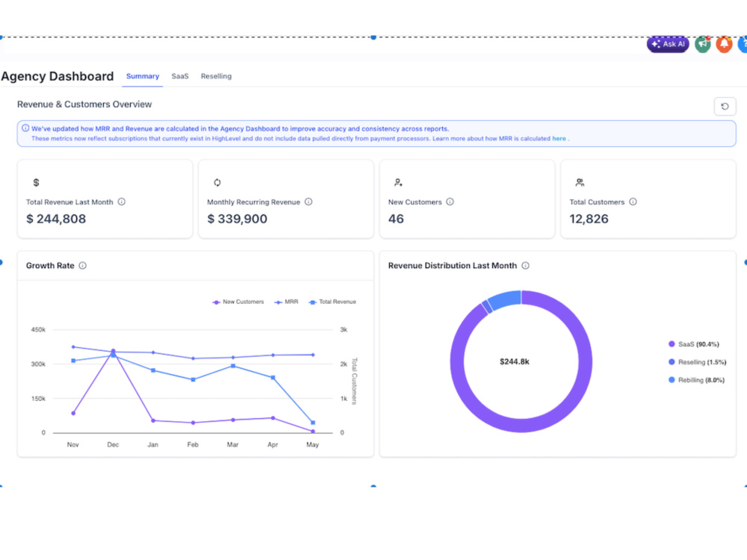Click info icon beside Monthly Recurring Revenue
The width and height of the screenshot is (747, 560).
(x=309, y=202)
